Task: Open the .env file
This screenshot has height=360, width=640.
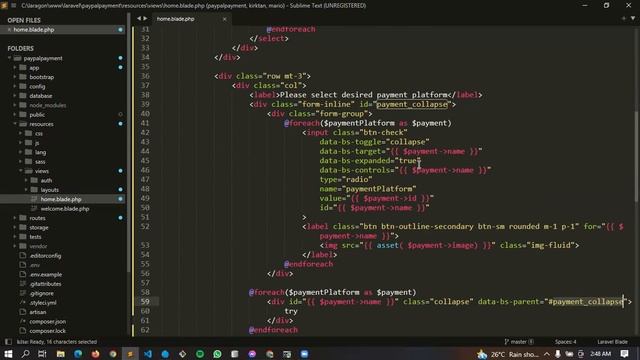Action: pos(35,265)
